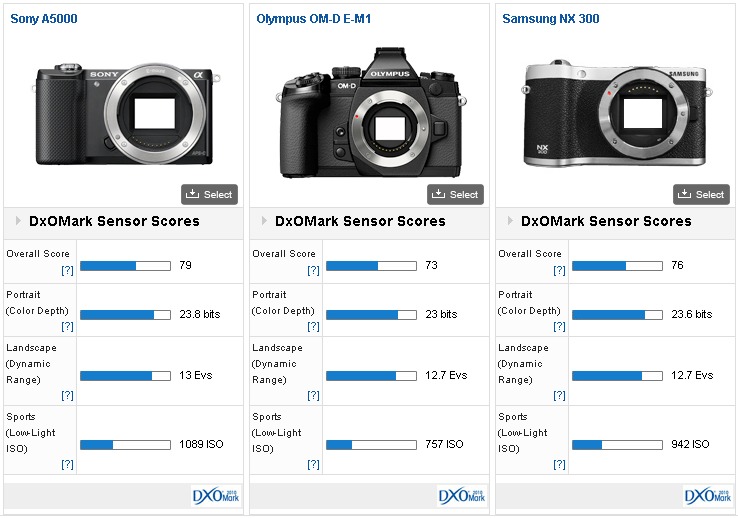Select the Sony A5000 camera

[x=209, y=194]
